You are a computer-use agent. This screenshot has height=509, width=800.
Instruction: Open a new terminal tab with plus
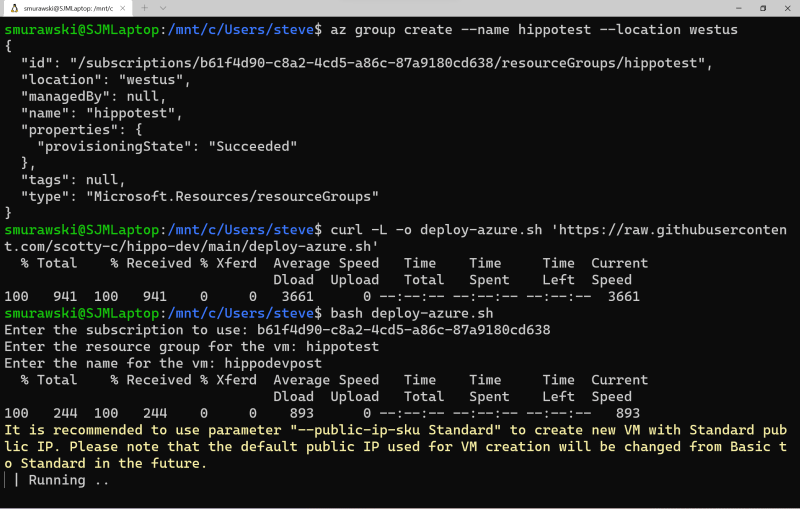pyautogui.click(x=145, y=8)
